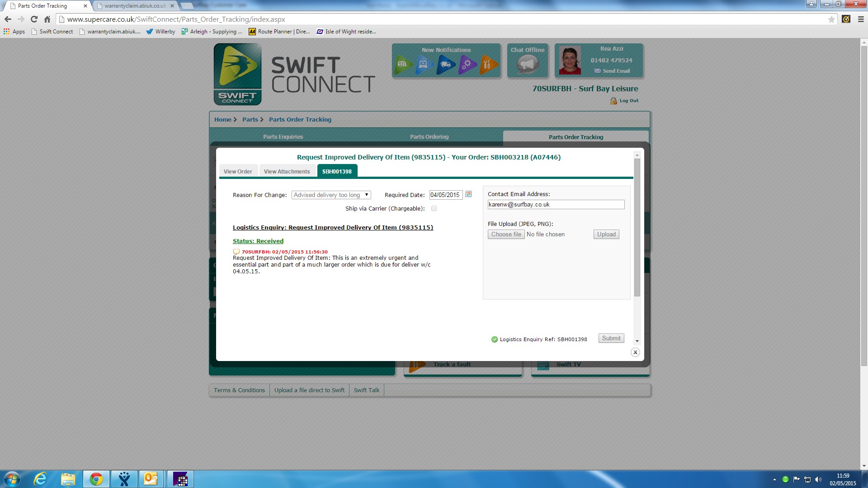Click the Log Out link
868x488 pixels.
628,101
